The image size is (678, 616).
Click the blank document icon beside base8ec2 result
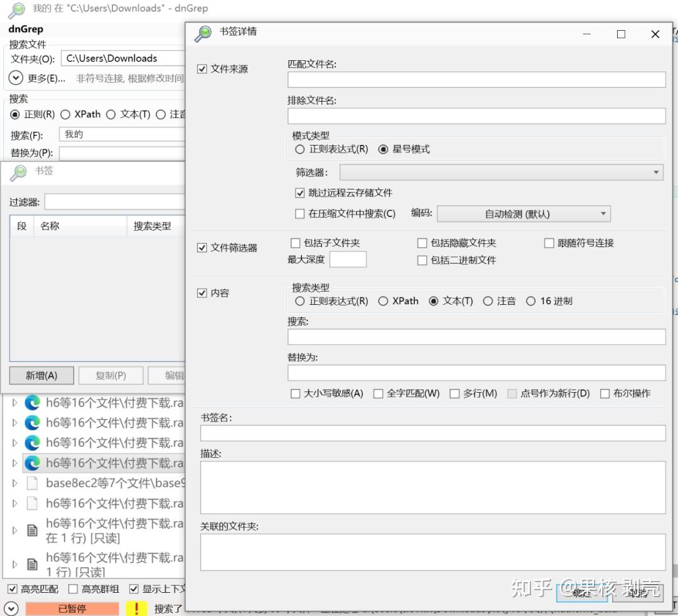click(x=32, y=483)
